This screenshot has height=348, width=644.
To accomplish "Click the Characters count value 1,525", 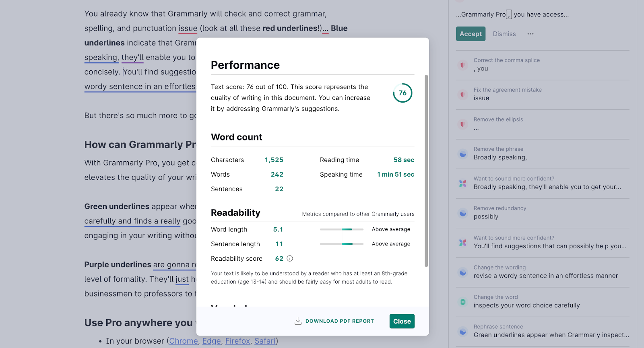I will tap(274, 160).
